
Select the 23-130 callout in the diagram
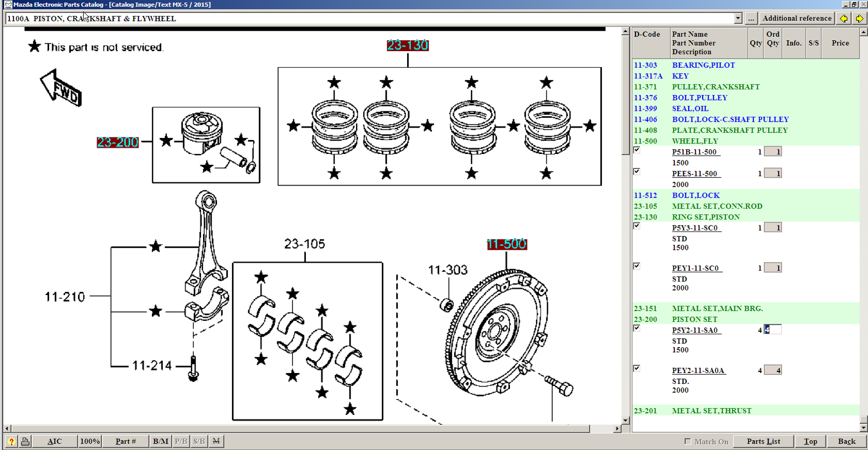[x=407, y=46]
